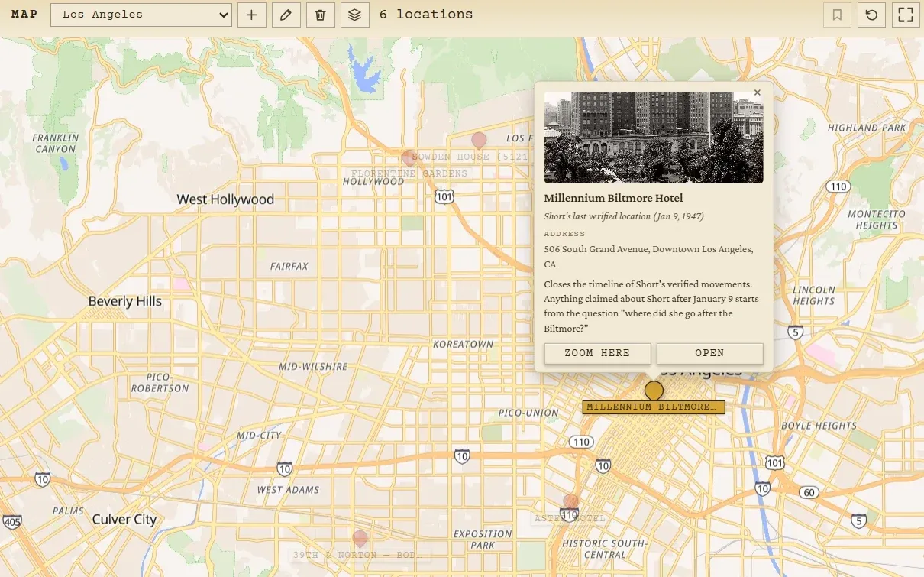The height and width of the screenshot is (577, 924).
Task: Select the 39th & Norton map pin
Action: pyautogui.click(x=360, y=539)
